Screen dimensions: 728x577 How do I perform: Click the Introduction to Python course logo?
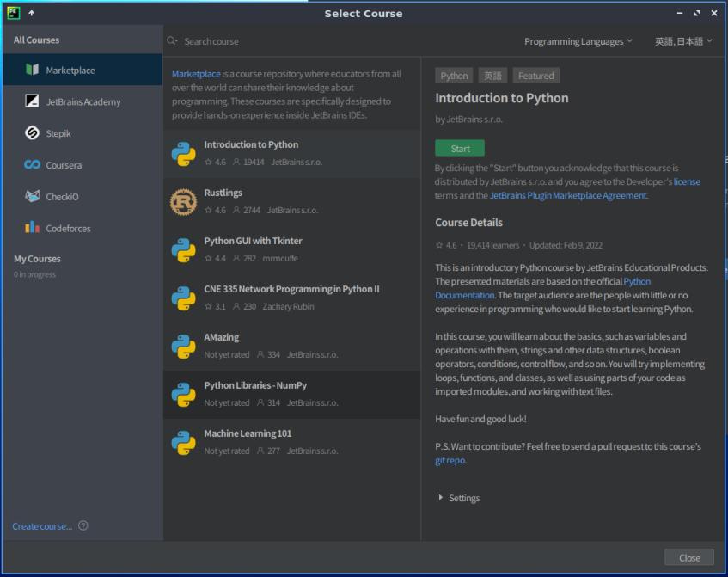point(184,154)
